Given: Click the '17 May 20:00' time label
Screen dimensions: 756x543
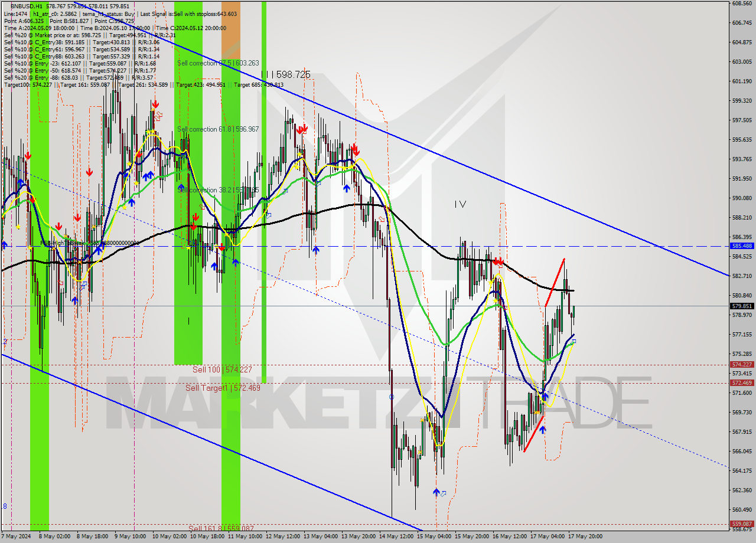Looking at the screenshot, I should point(584,537).
